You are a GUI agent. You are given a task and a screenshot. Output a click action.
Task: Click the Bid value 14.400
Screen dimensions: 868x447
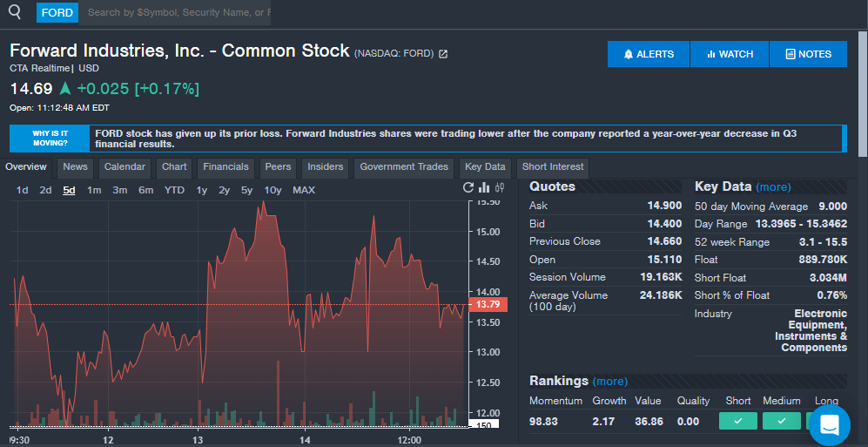664,224
